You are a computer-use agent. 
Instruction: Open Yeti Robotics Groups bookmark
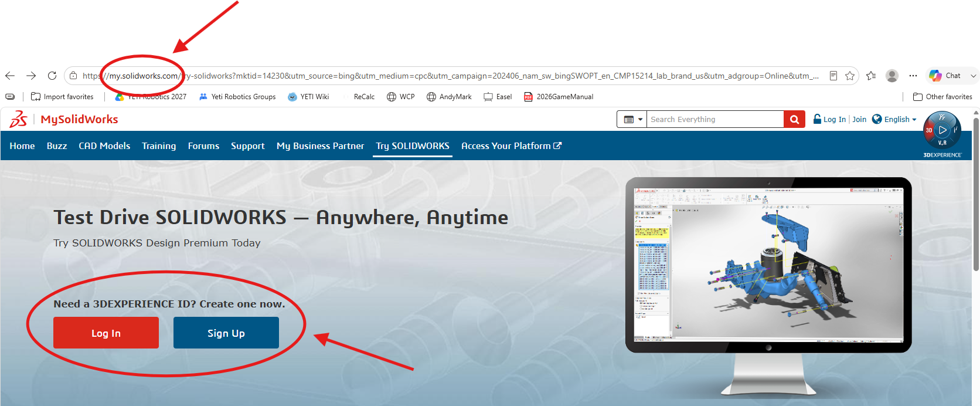coord(237,97)
